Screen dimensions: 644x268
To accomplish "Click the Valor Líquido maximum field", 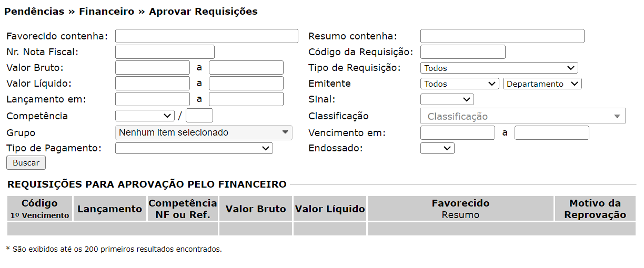I will coord(246,84).
